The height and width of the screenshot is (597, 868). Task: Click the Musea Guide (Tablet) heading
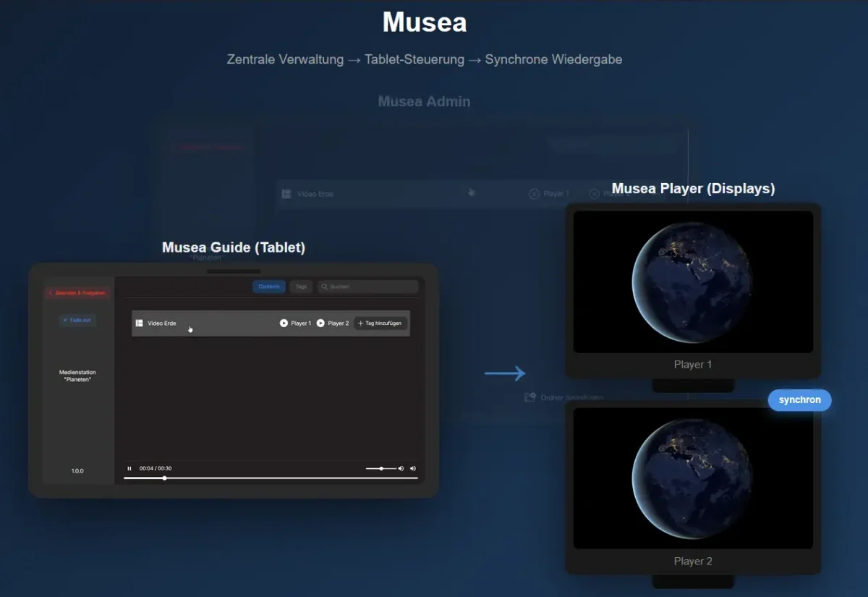tap(234, 247)
